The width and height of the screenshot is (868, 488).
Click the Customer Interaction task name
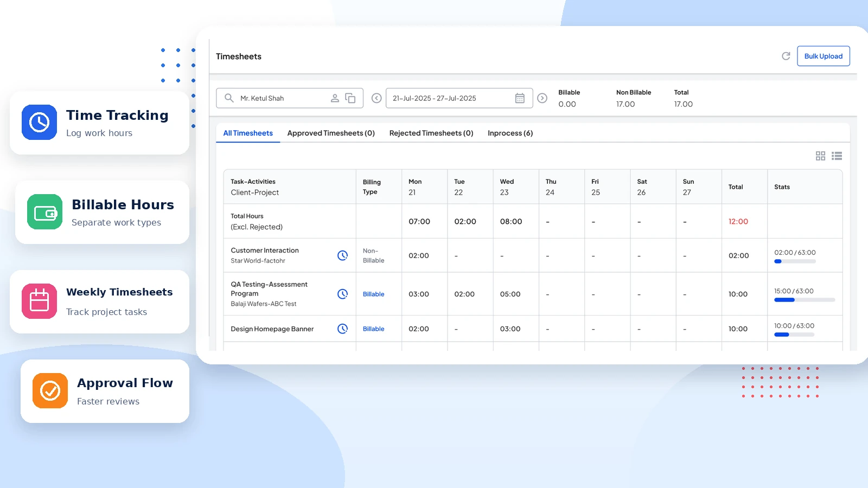point(265,250)
